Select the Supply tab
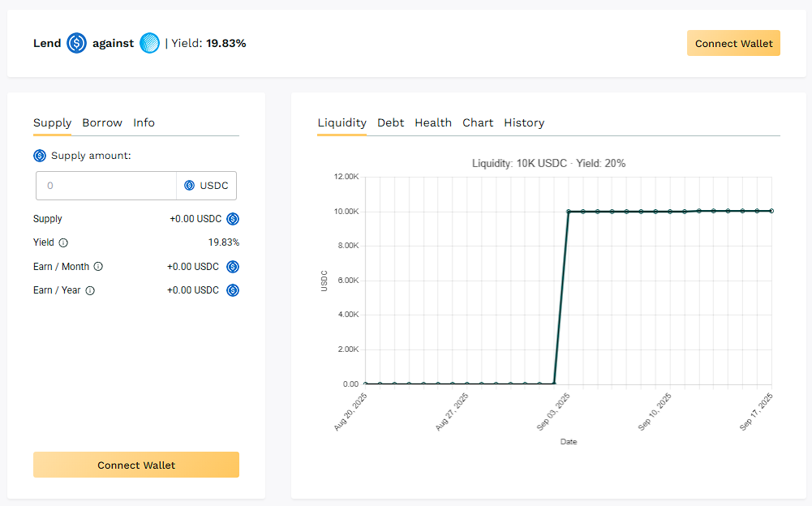 52,123
